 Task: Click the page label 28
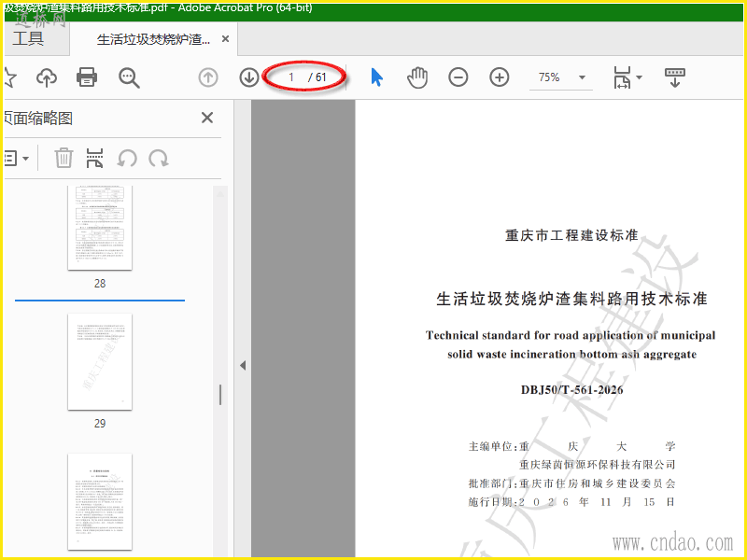(100, 284)
